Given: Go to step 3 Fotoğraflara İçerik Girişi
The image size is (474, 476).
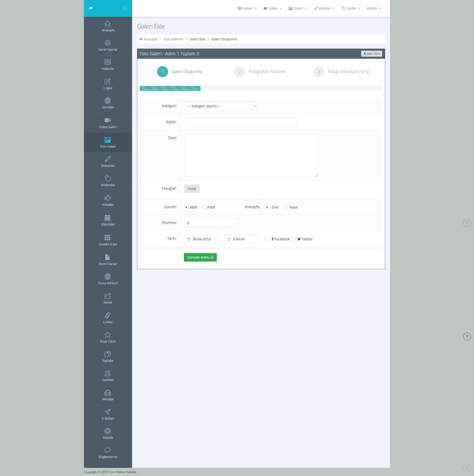Looking at the screenshot, I should 341,72.
